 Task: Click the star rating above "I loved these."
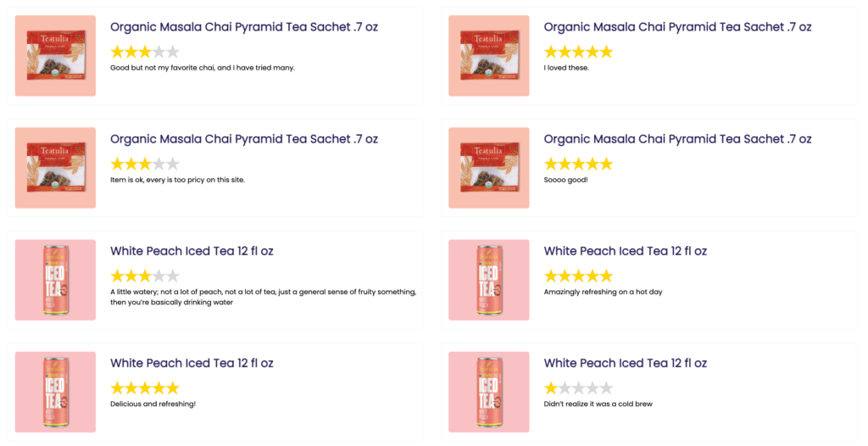[578, 52]
